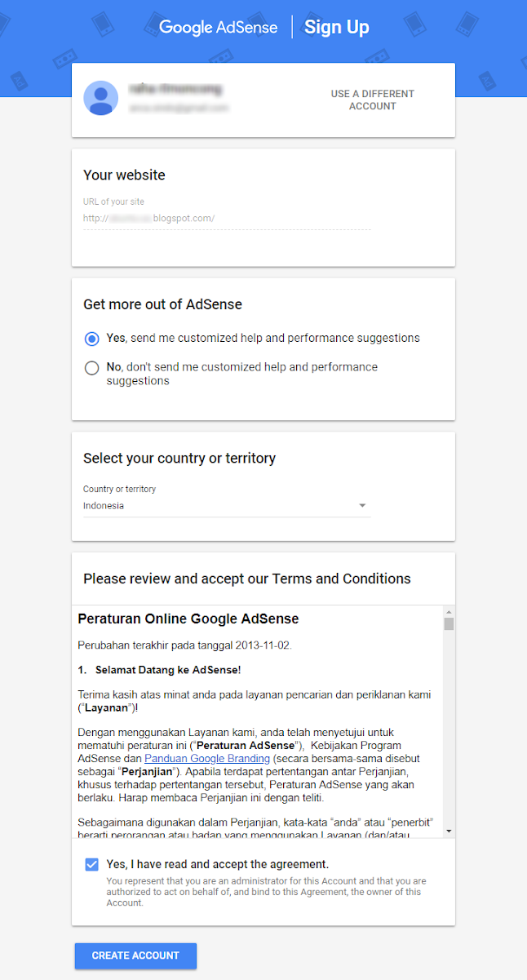Click the Peraturan Online Google AdSense heading
527x980 pixels.
click(188, 619)
